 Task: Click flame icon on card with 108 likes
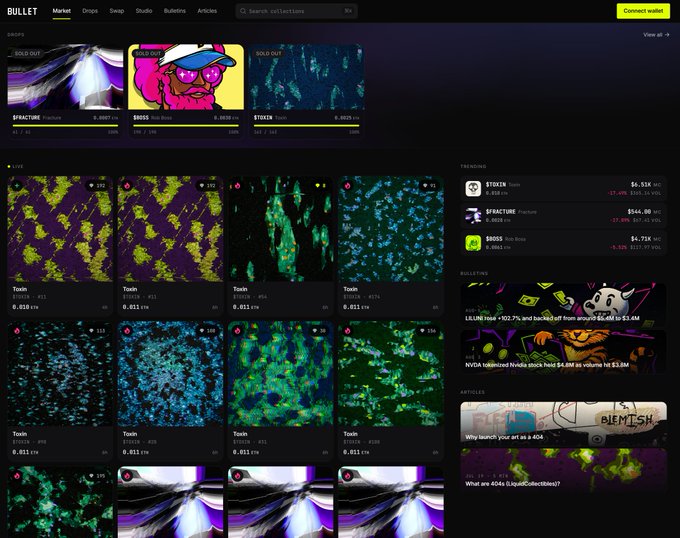pos(127,331)
